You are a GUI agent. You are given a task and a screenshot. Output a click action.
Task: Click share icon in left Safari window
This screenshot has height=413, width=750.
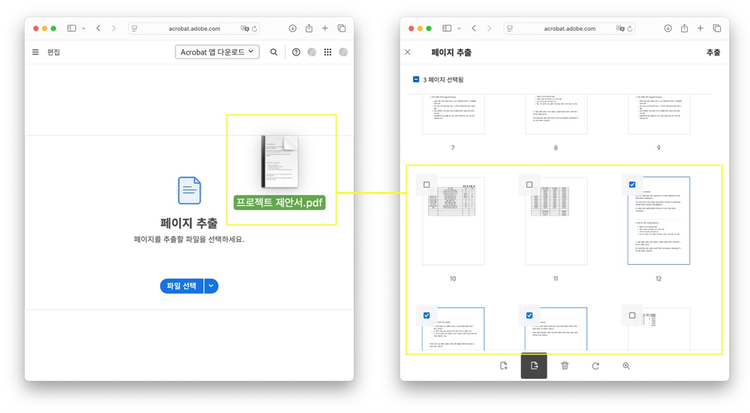click(x=309, y=28)
